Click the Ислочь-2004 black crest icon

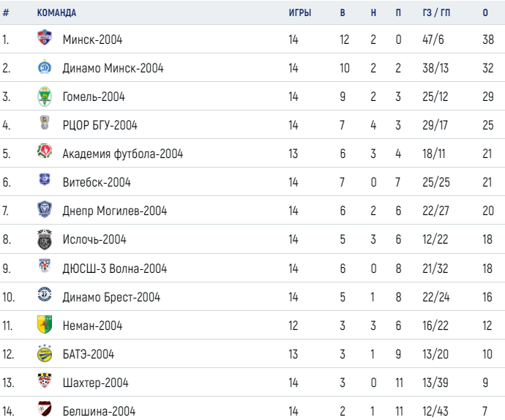coord(45,239)
